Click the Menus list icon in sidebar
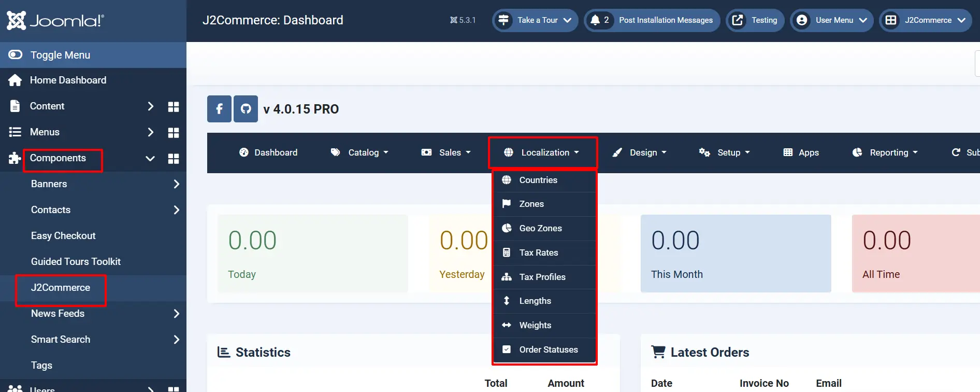This screenshot has width=980, height=392. point(15,132)
